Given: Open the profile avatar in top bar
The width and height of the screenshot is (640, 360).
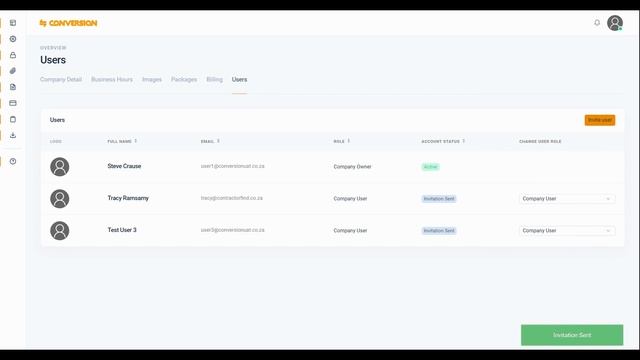Looking at the screenshot, I should (615, 23).
